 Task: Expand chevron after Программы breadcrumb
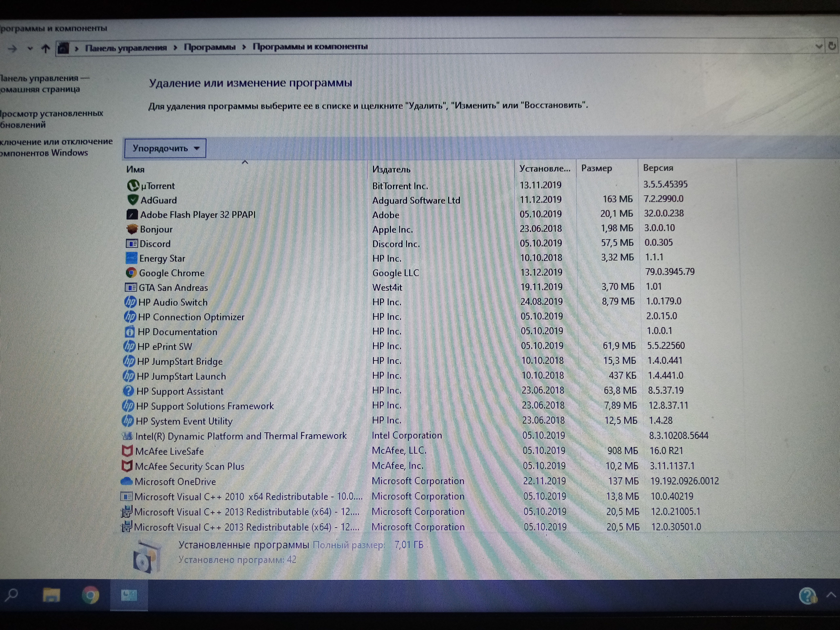tap(244, 47)
